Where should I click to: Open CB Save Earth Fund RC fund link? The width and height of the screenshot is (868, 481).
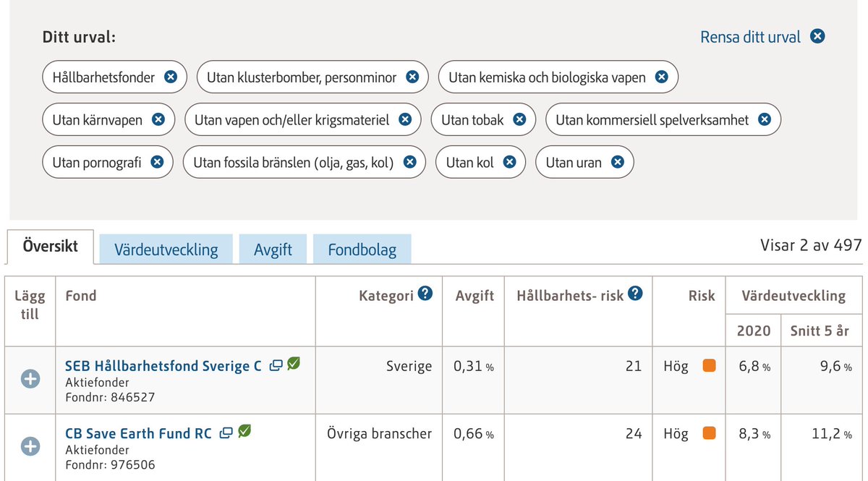(x=138, y=433)
